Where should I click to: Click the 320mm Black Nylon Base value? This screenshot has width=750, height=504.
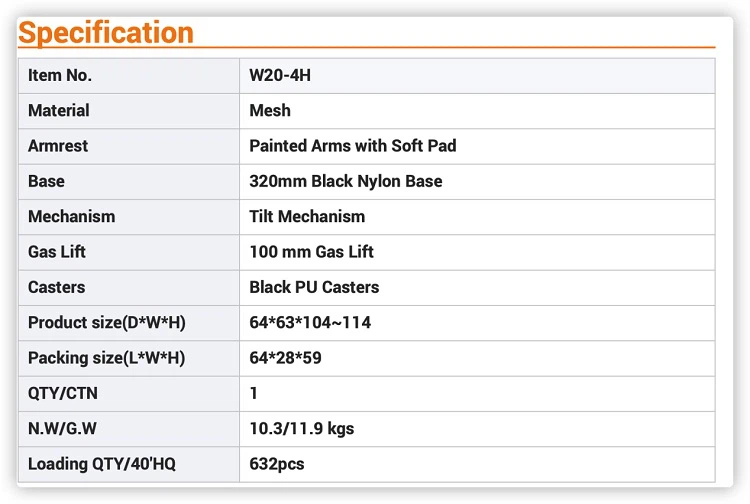[x=345, y=181]
